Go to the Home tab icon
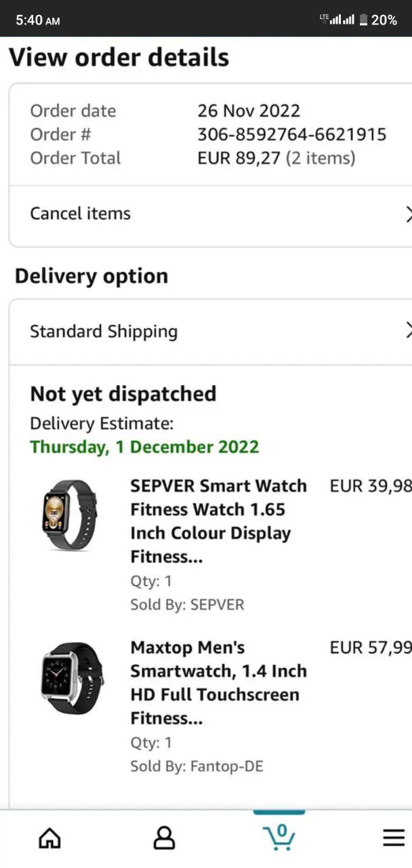Screen dimensions: 412x868 pos(49,839)
